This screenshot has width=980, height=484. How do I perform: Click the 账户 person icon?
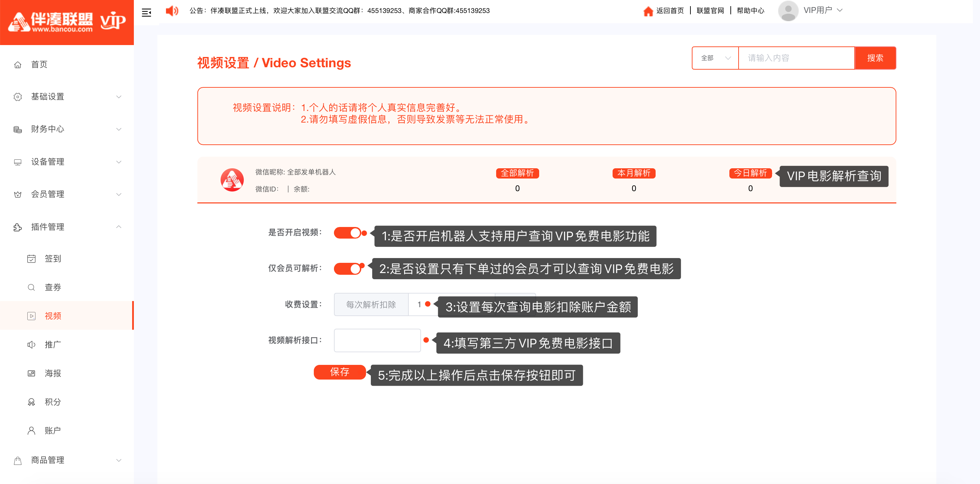[31, 431]
